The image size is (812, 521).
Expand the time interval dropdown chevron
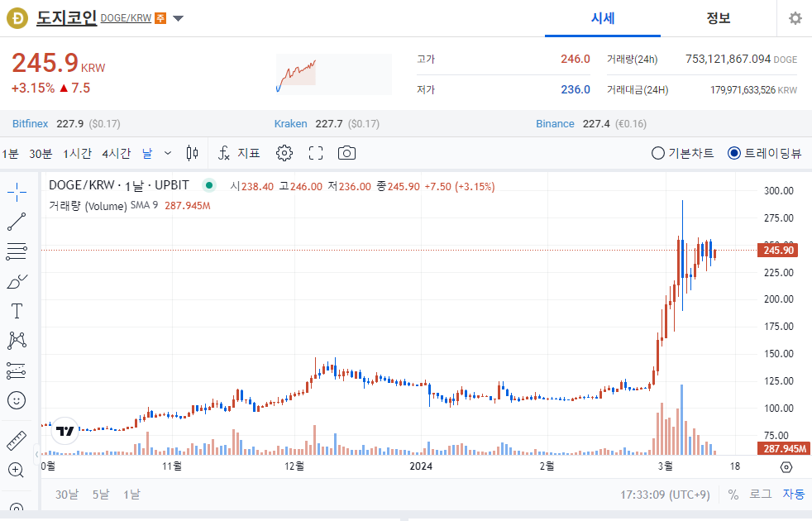tap(168, 153)
